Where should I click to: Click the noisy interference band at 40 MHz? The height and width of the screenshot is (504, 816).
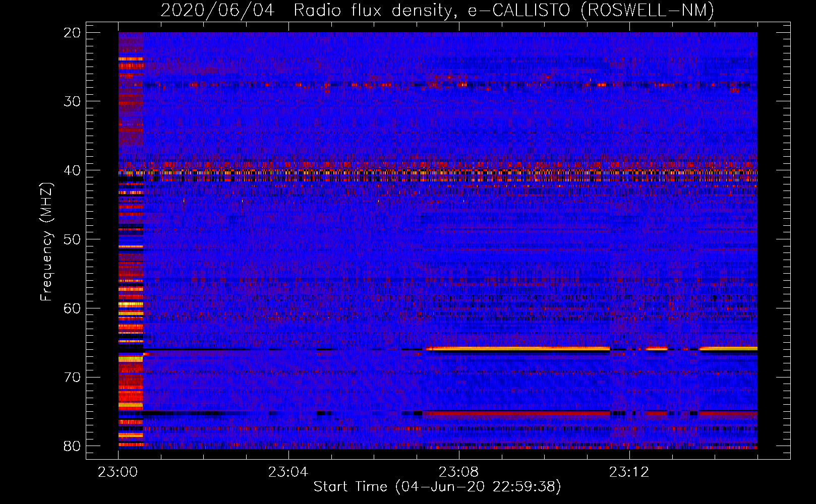[x=438, y=172]
